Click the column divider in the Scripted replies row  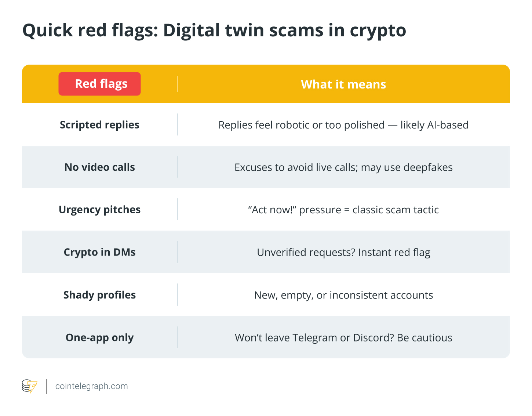tap(178, 124)
